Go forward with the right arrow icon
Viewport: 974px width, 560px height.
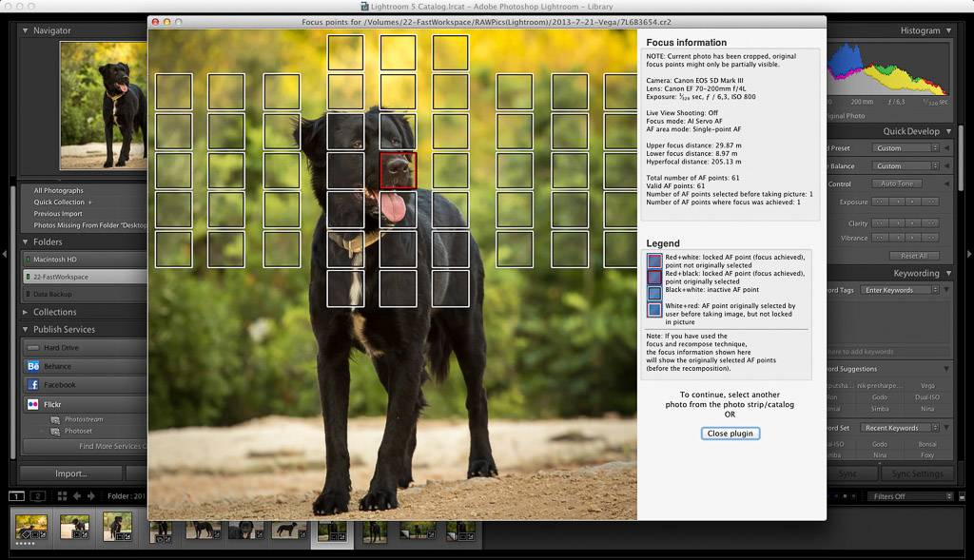91,496
